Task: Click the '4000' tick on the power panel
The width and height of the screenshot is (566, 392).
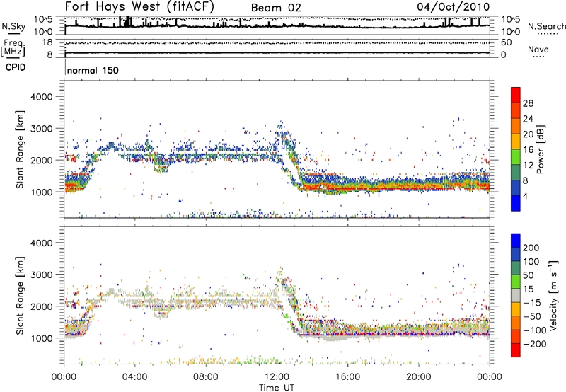Action: coord(41,97)
